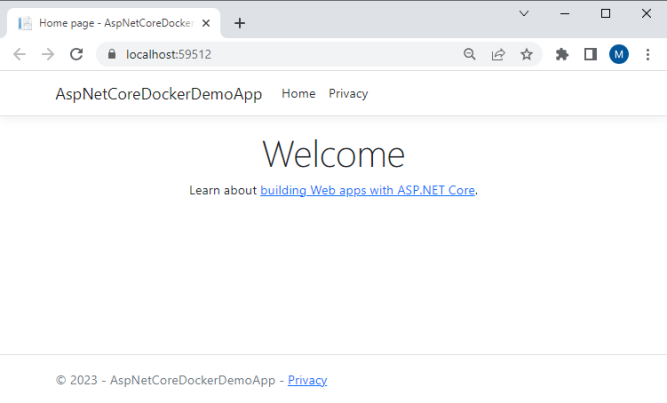Screen dimensions: 667x403
Task: Open the Extensions puzzle piece icon
Action: 562,54
